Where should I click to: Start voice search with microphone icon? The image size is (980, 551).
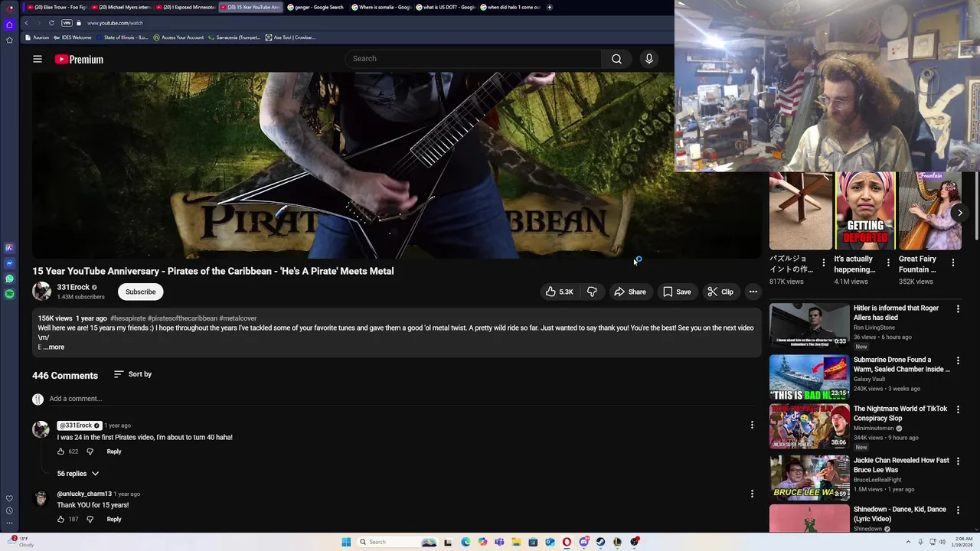649,59
